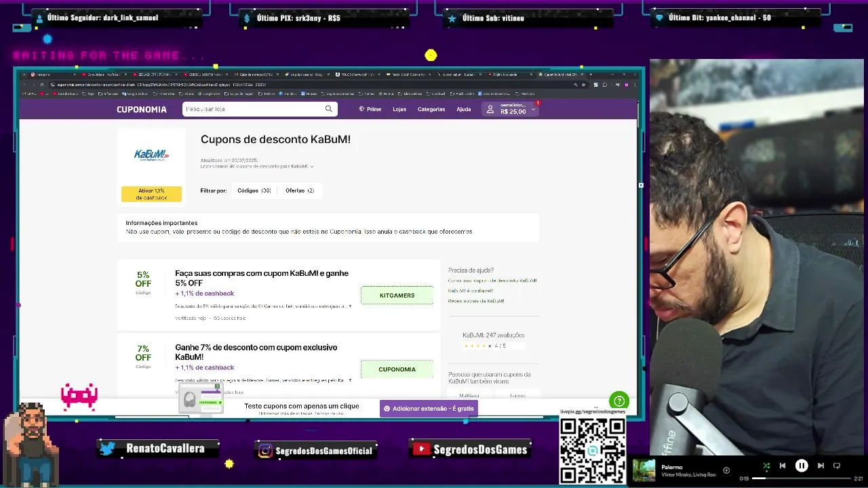
Task: Click the Palermo album art thumbnail
Action: [644, 470]
